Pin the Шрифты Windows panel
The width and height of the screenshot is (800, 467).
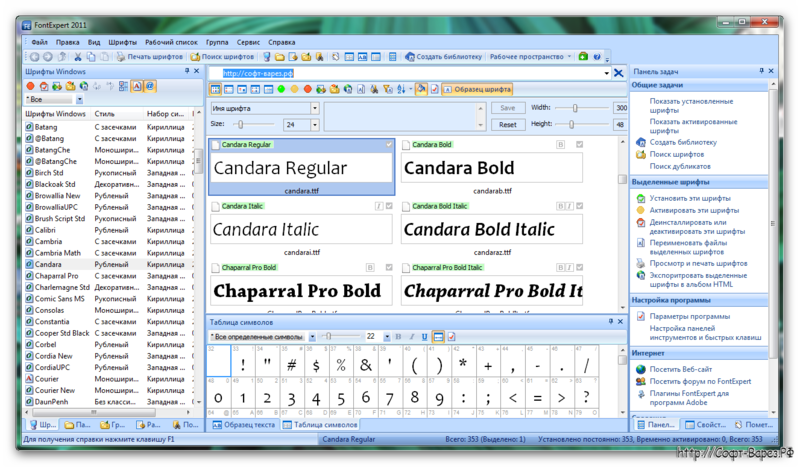(187, 71)
